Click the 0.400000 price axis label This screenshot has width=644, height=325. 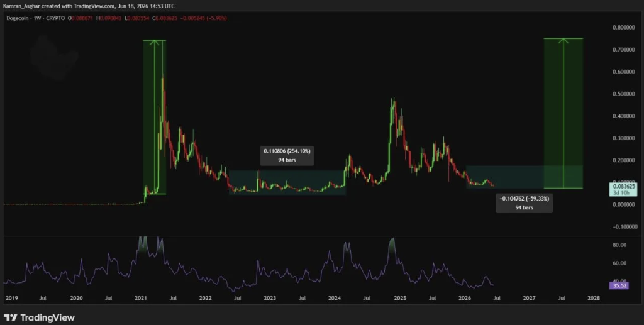click(625, 116)
